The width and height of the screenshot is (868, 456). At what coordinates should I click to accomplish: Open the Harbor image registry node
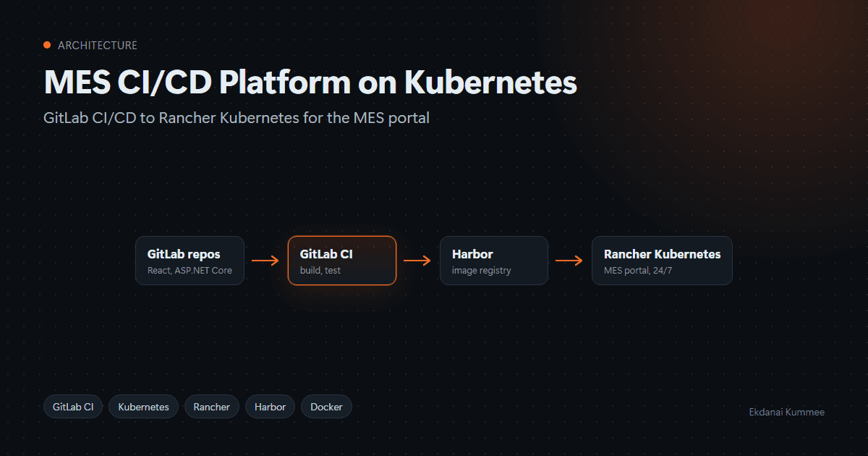494,261
